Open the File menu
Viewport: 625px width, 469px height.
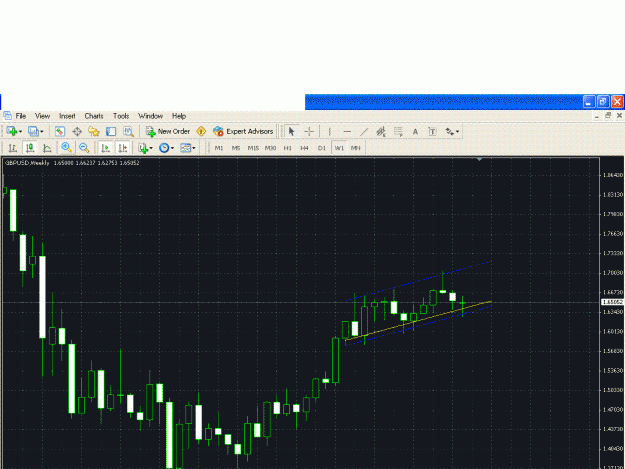(x=21, y=116)
